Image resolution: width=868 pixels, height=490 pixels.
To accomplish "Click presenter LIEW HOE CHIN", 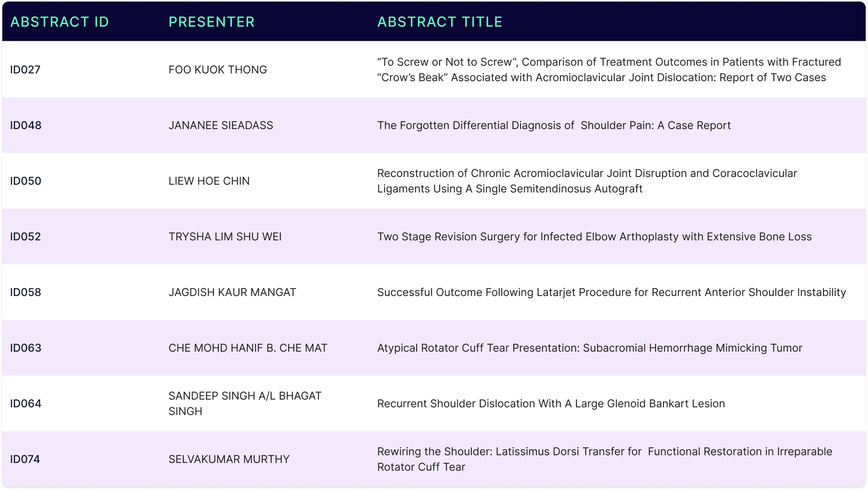I will [209, 181].
